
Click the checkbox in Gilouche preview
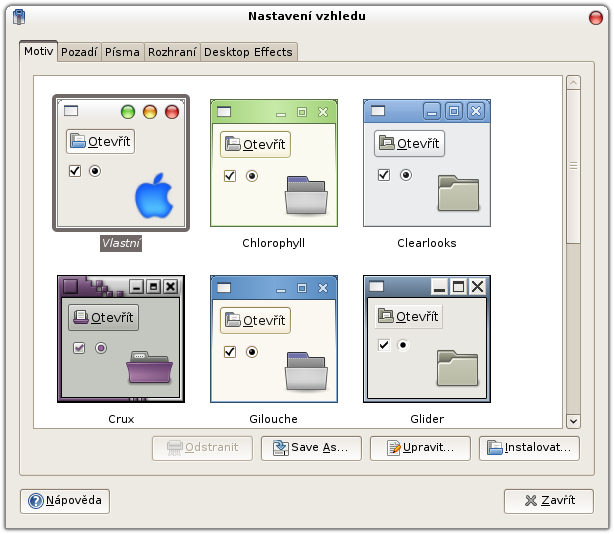click(x=230, y=352)
